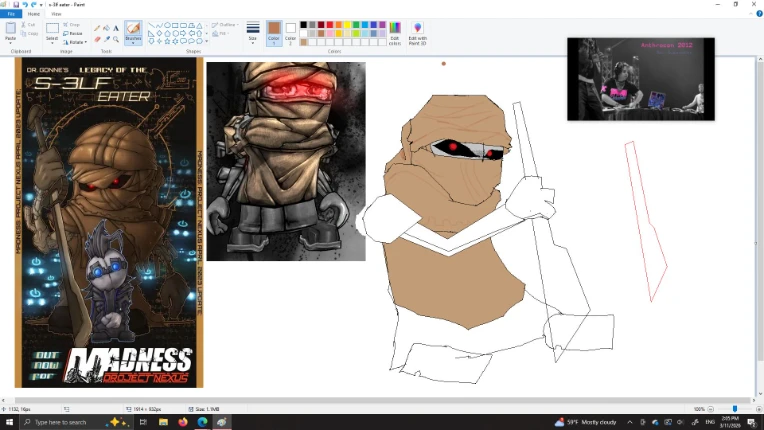Open the File menu
The width and height of the screenshot is (764, 430).
[11, 14]
